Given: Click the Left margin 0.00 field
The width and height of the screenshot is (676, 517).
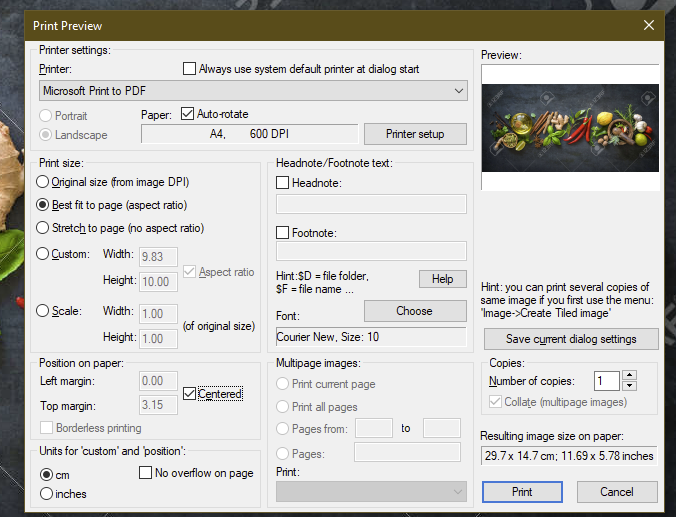Looking at the screenshot, I should point(158,381).
